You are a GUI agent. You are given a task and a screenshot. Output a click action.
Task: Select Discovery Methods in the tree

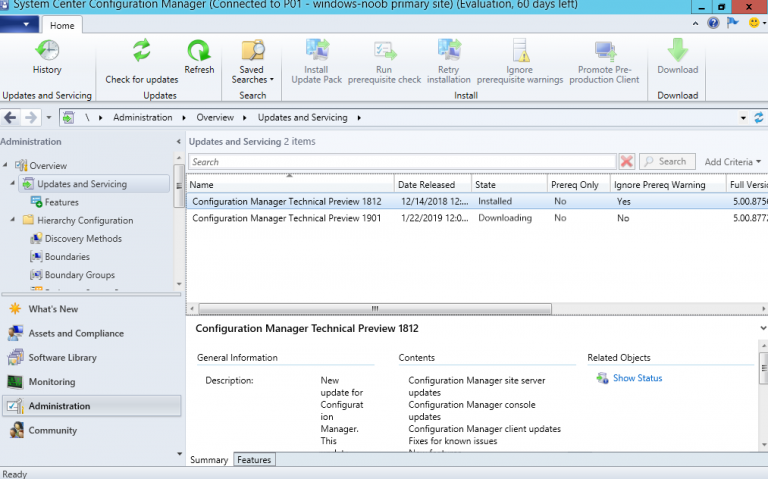(x=83, y=239)
